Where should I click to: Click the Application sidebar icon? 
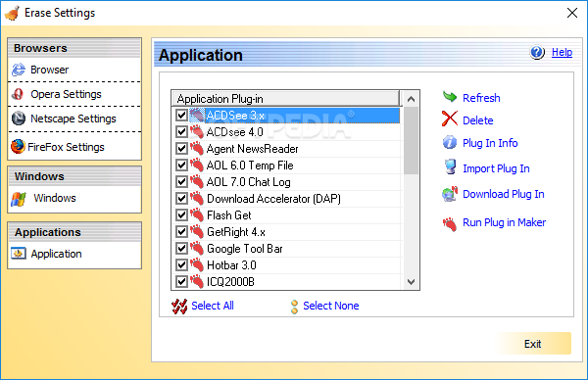pos(19,254)
